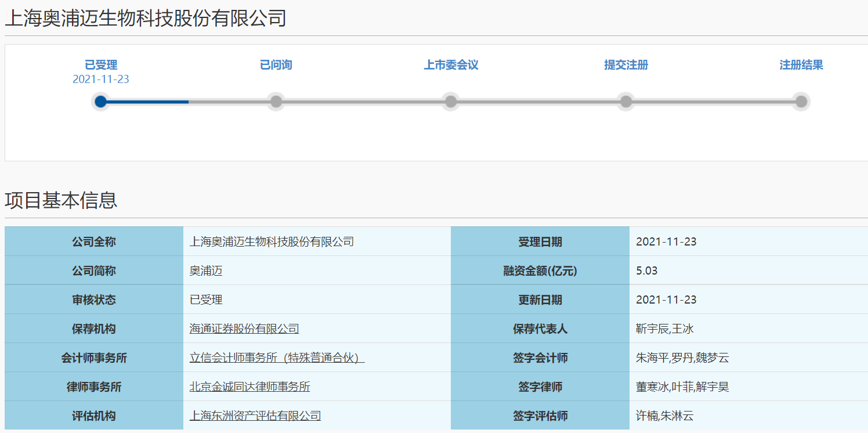
Task: Select the 已问询 stage label
Action: [x=276, y=65]
